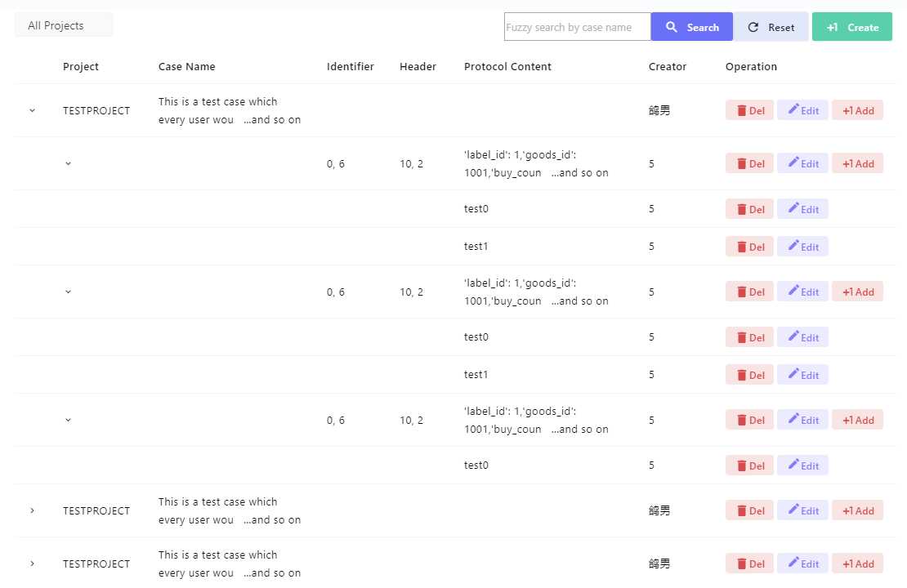Delete test0 under the third protocol group
The image size is (907, 588).
click(x=749, y=466)
